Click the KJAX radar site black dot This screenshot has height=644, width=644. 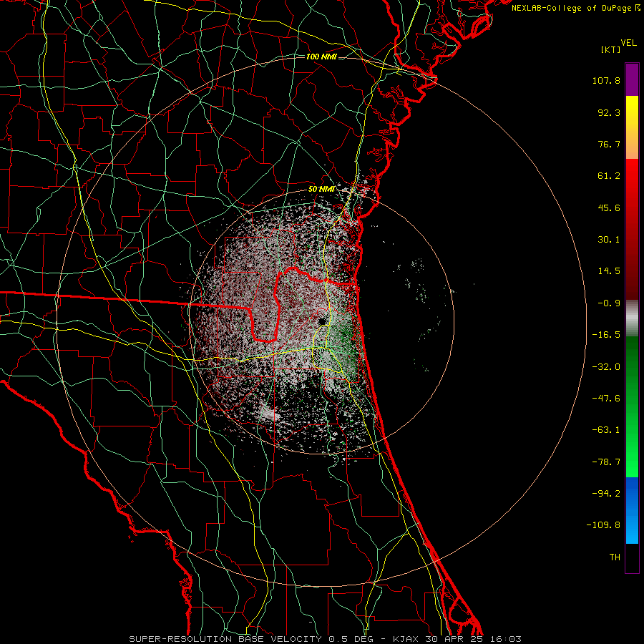click(x=322, y=321)
